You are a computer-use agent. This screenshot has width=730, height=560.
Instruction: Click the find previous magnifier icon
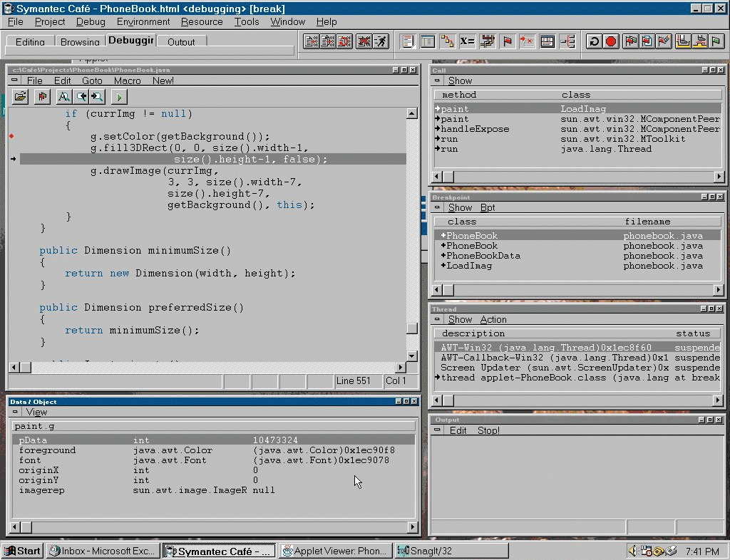coord(81,96)
